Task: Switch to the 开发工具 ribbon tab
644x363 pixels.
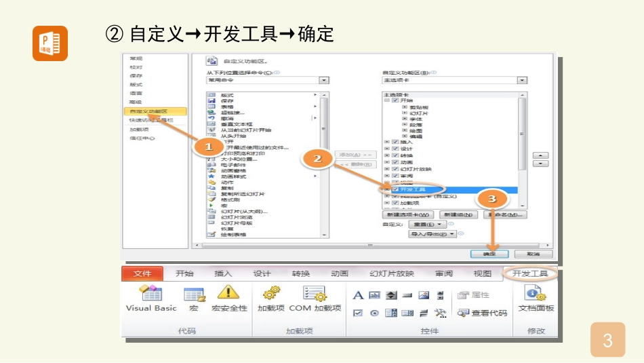Action: (x=530, y=273)
